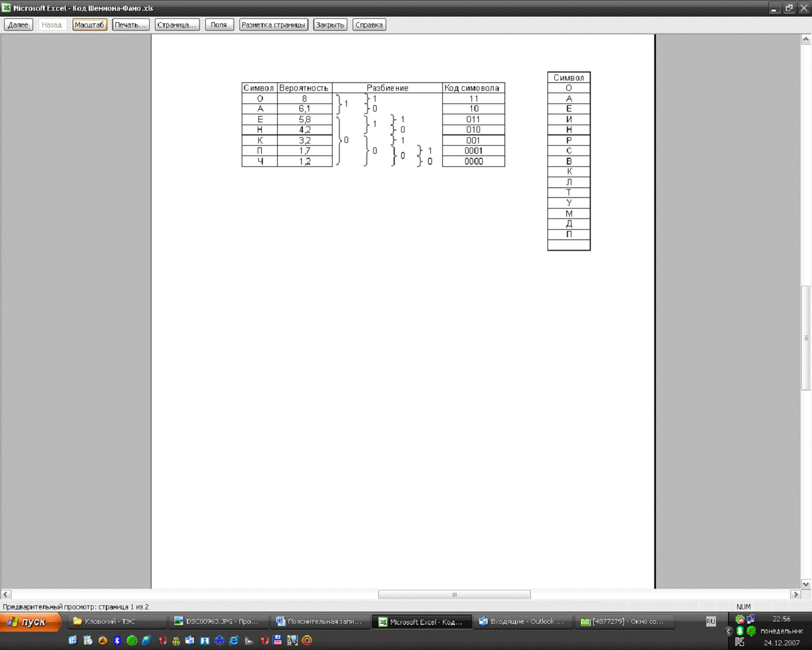The image size is (812, 650).
Task: Click the Kaspersky icon in the system tray
Action: (x=740, y=642)
